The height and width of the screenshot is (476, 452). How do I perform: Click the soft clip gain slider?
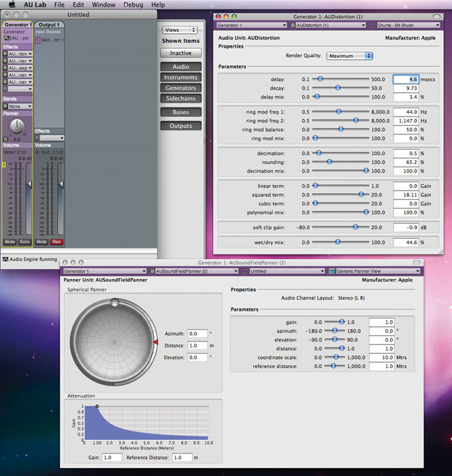[x=340, y=227]
